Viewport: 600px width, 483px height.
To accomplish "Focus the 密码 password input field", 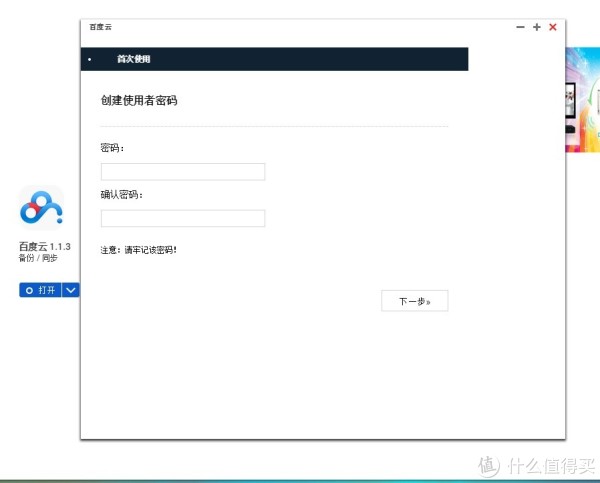I will click(183, 171).
